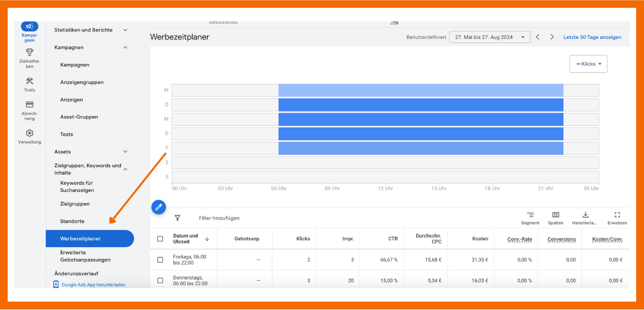The height and width of the screenshot is (310, 644).
Task: Click the Erweitern fullscreen icon
Action: click(617, 215)
